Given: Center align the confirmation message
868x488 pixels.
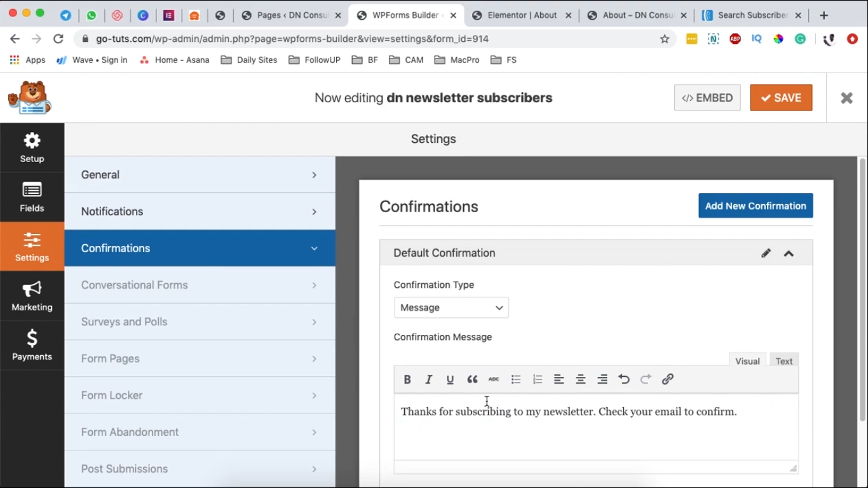Looking at the screenshot, I should [x=581, y=379].
